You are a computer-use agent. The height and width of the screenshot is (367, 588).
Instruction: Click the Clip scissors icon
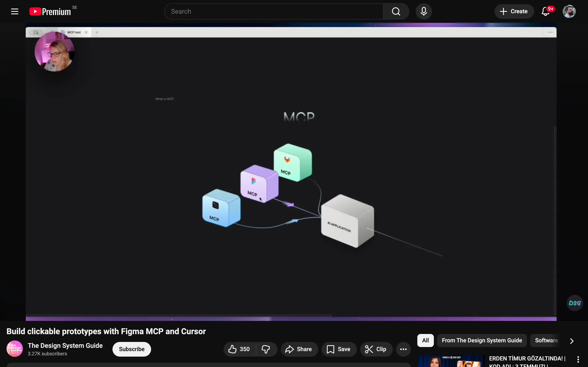tap(369, 349)
